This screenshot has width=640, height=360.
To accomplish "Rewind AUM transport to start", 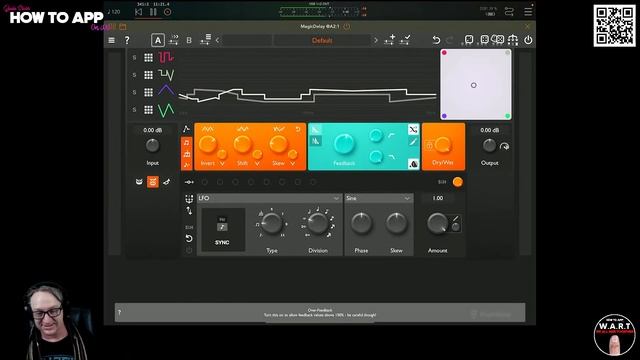I will coord(139,12).
